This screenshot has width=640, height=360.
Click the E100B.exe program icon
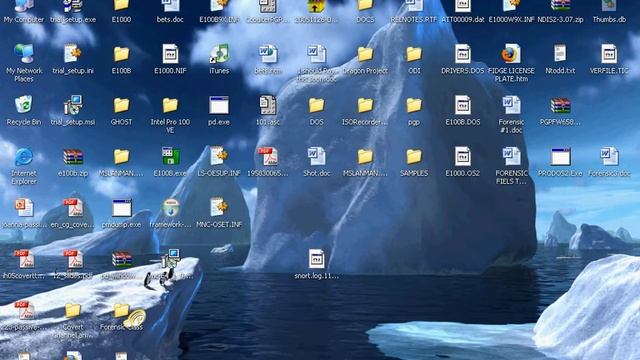pyautogui.click(x=170, y=157)
